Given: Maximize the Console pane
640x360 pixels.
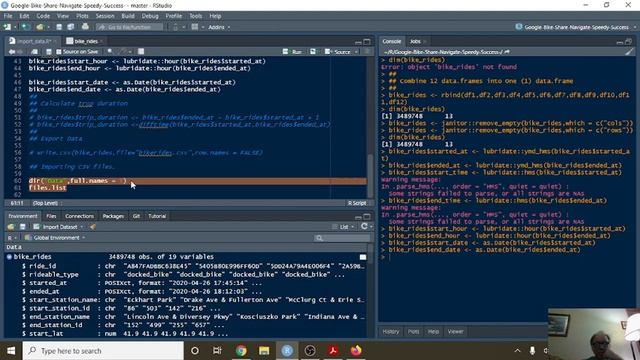Looking at the screenshot, I should pyautogui.click(x=629, y=41).
